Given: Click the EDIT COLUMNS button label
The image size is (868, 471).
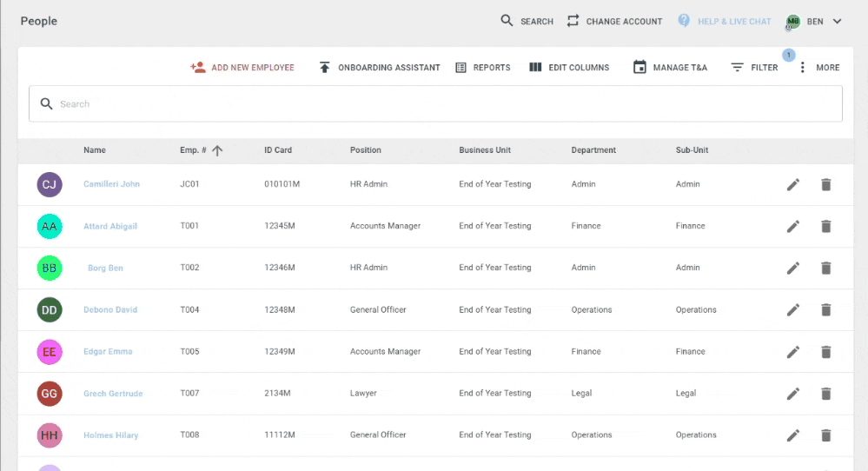Looking at the screenshot, I should click(x=579, y=68).
